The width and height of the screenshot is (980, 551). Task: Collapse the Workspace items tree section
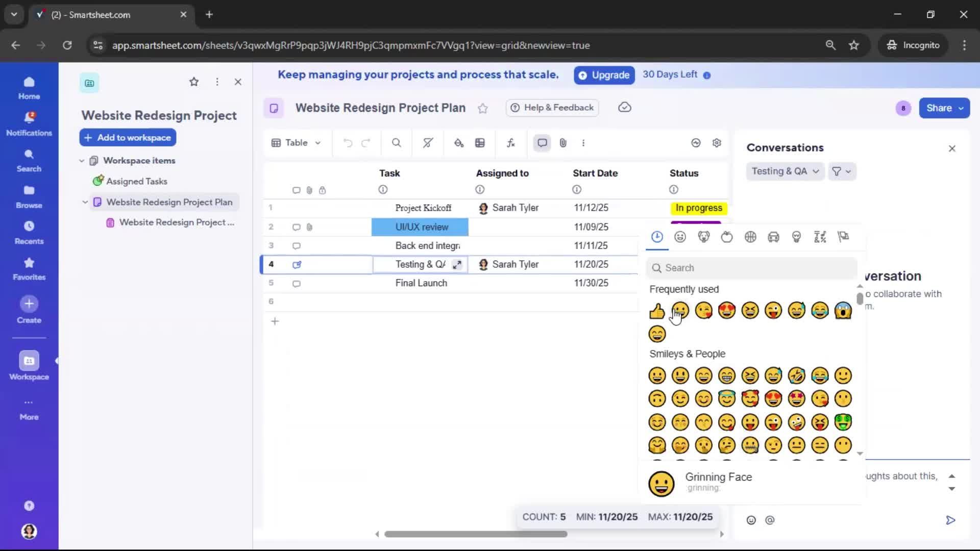pyautogui.click(x=82, y=160)
